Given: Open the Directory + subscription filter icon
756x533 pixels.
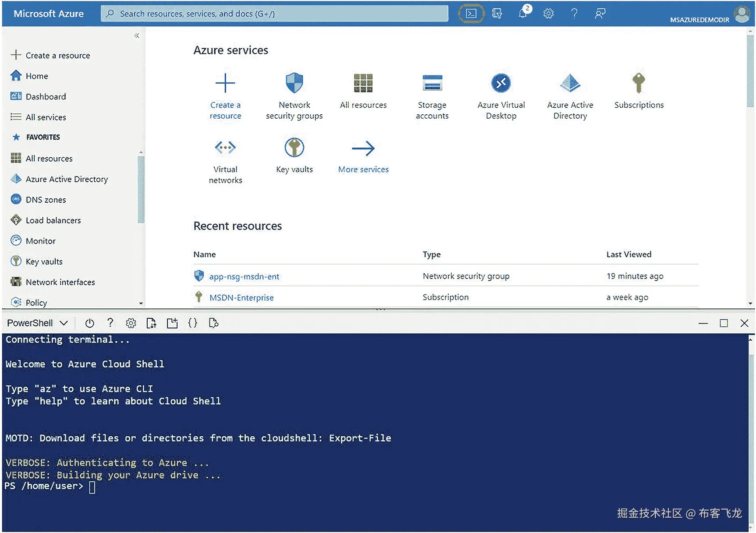Looking at the screenshot, I should tap(497, 14).
